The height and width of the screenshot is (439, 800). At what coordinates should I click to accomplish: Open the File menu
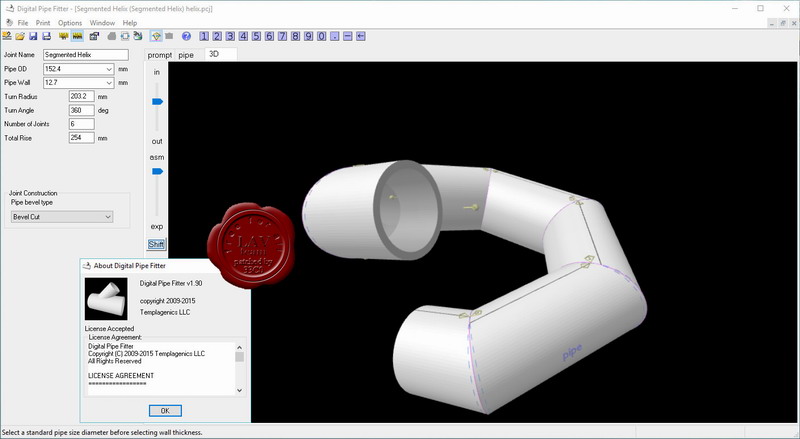click(x=23, y=22)
